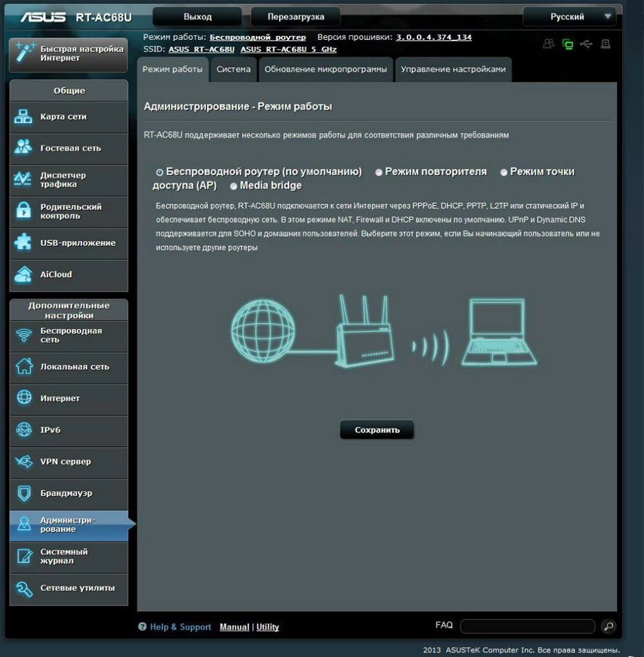This screenshot has width=644, height=657.
Task: Click the ASUS RT-AC68U logo
Action: (x=76, y=17)
